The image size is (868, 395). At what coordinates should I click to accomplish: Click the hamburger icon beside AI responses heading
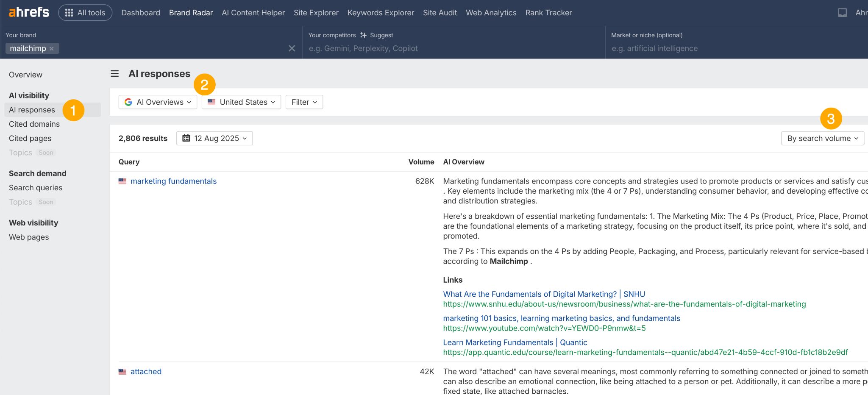tap(114, 73)
